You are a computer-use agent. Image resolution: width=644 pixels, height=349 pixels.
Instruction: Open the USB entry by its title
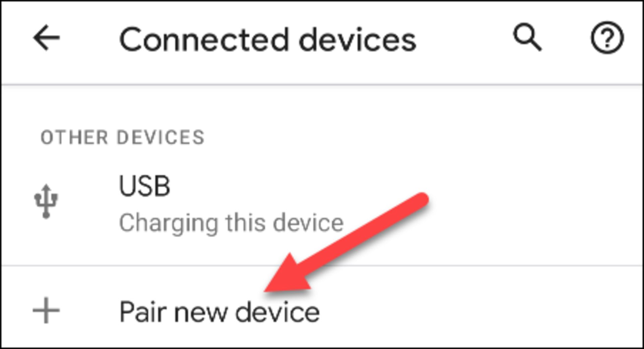pyautogui.click(x=145, y=186)
